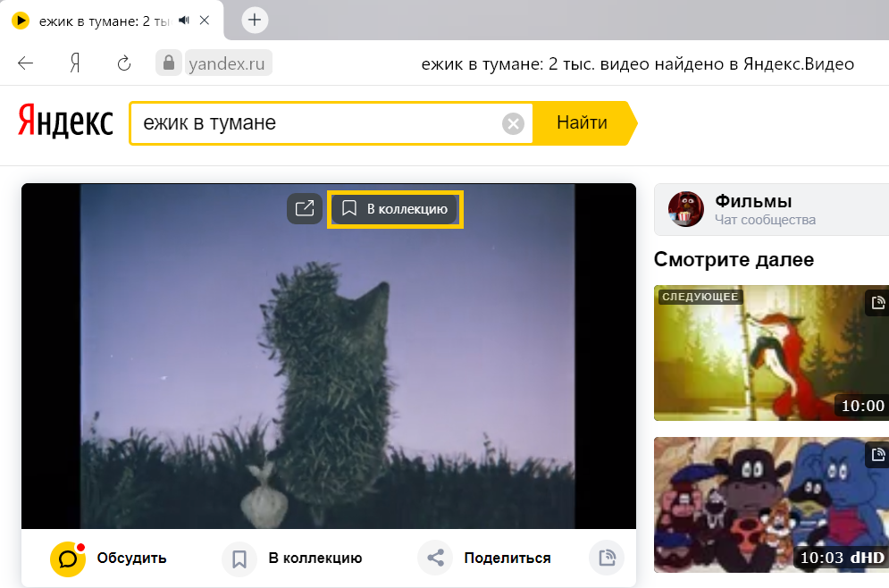
Task: Click the Поделиться label
Action: (x=507, y=559)
